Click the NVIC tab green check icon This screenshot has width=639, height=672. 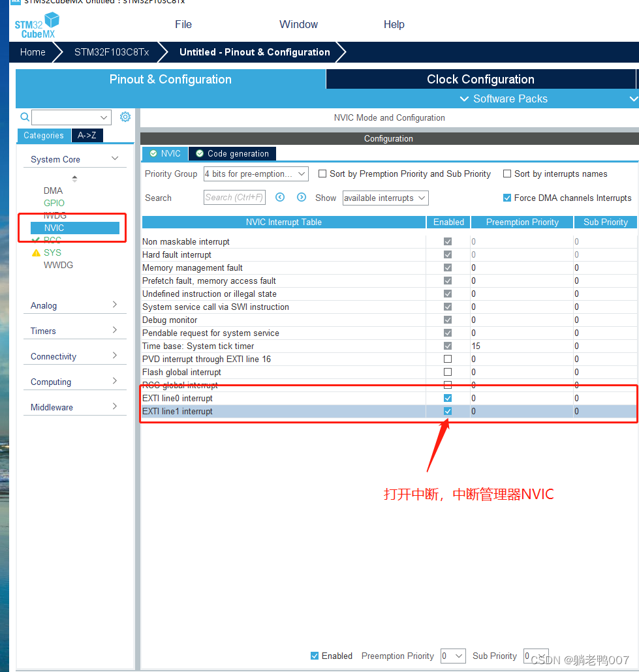pos(153,153)
